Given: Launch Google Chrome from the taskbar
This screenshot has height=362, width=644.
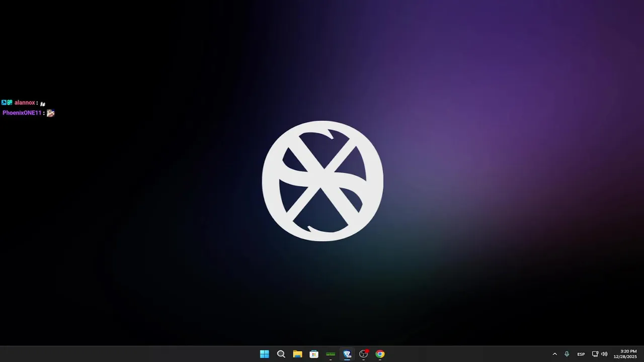Looking at the screenshot, I should click(380, 354).
